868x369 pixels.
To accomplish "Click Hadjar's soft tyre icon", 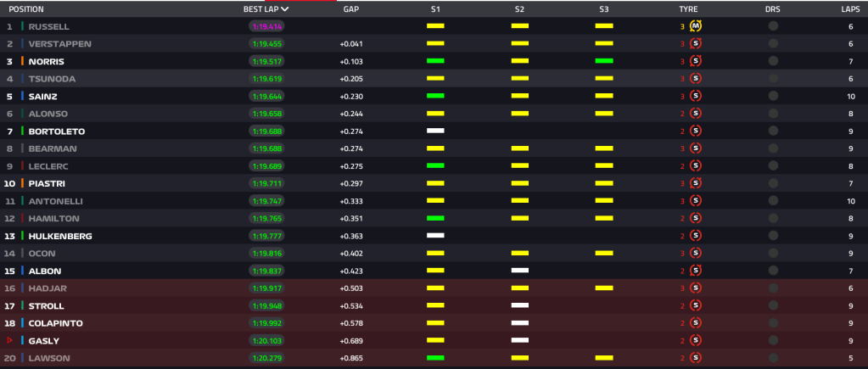I will 696,288.
